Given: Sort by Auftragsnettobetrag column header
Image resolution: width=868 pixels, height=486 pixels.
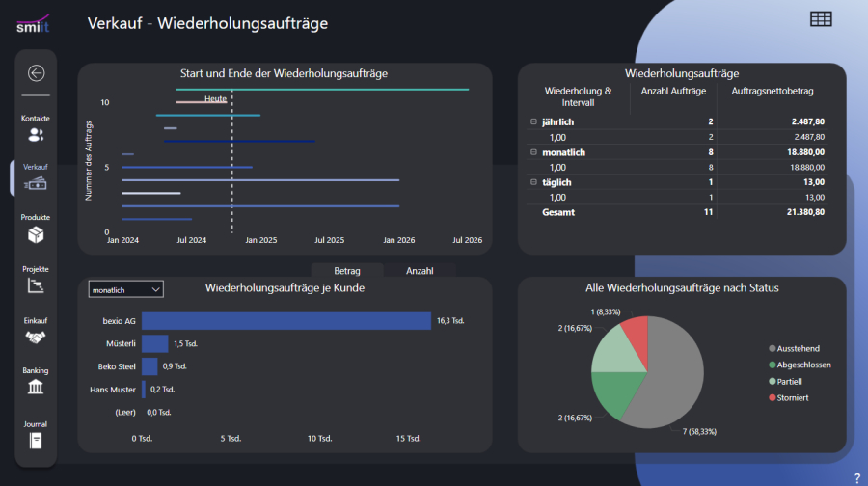Looking at the screenshot, I should tap(773, 92).
